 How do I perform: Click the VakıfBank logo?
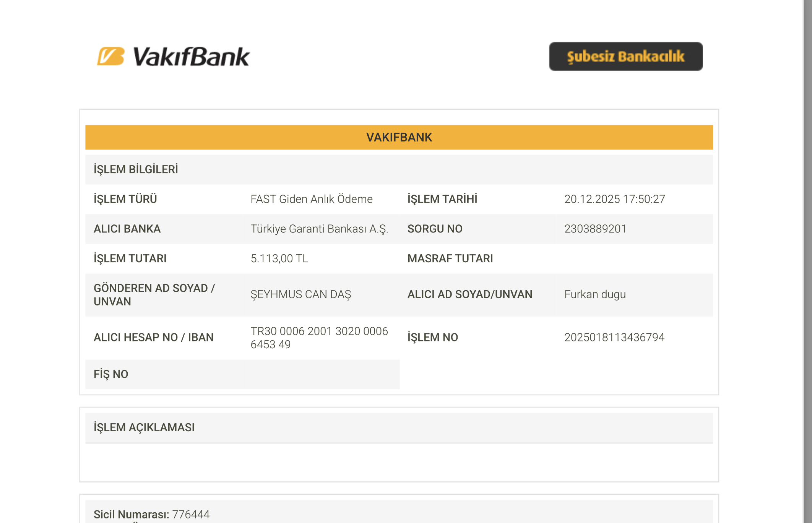pos(173,57)
